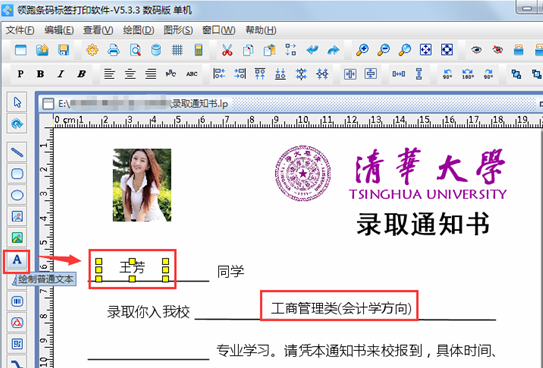Viewport: 543px width, 368px height.
Task: Select the plain text tool A
Action: [17, 260]
